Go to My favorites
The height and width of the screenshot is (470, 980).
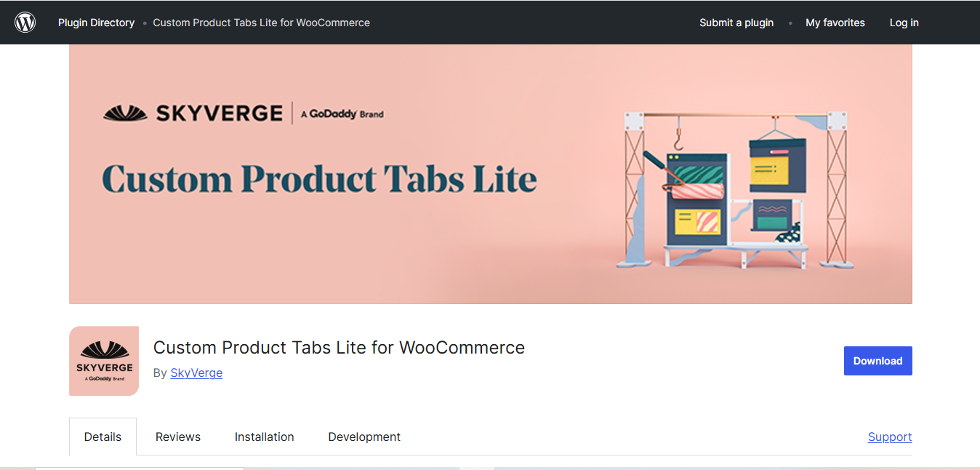835,23
